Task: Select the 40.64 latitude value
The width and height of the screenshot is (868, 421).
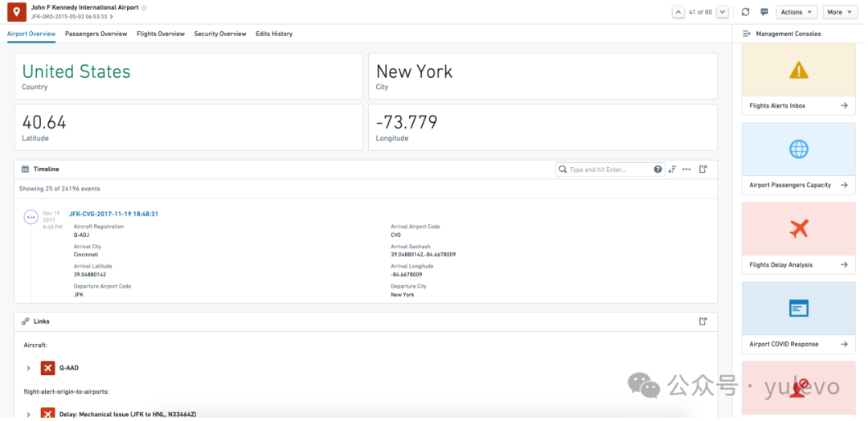Action: coord(43,122)
